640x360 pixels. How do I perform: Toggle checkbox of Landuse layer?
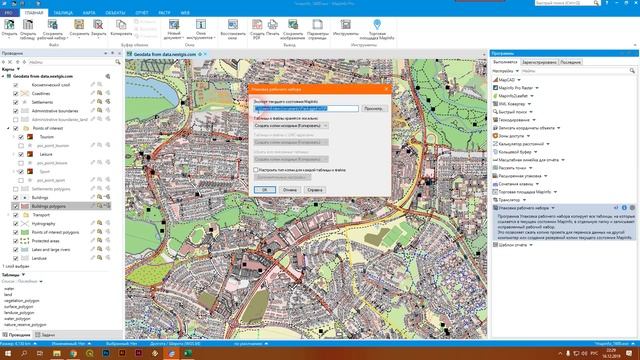click(16, 258)
